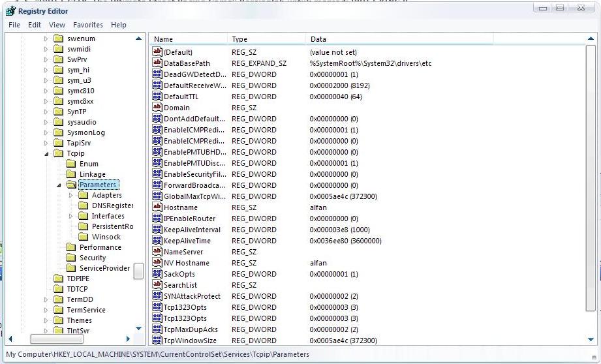Click the TDPIPE folder icon
This screenshot has width=601, height=364.
coord(58,278)
